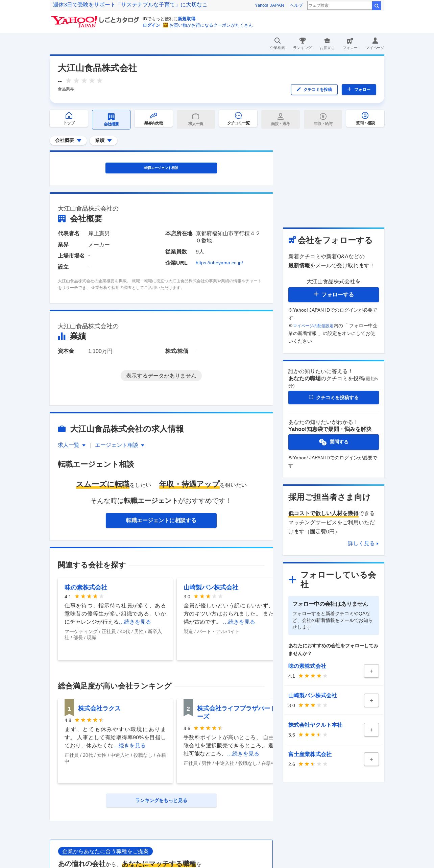Open 詳しく見る link for recruiters
This screenshot has width=434, height=868.
click(363, 544)
